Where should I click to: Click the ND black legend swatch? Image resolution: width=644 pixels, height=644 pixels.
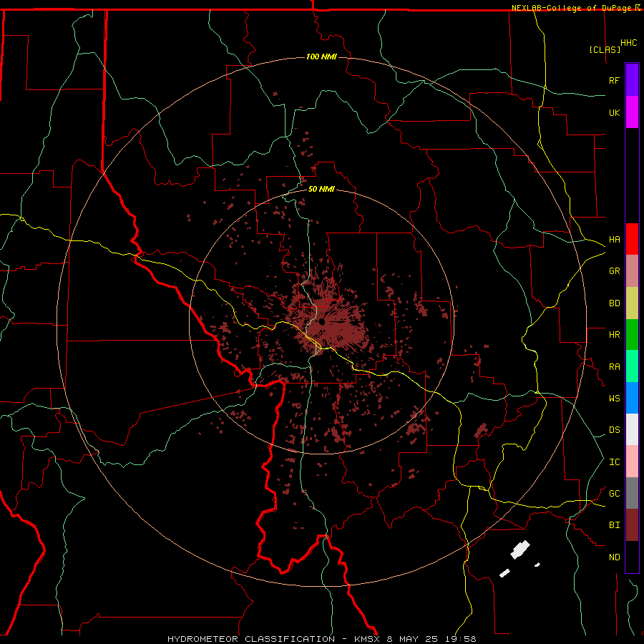[x=632, y=557]
